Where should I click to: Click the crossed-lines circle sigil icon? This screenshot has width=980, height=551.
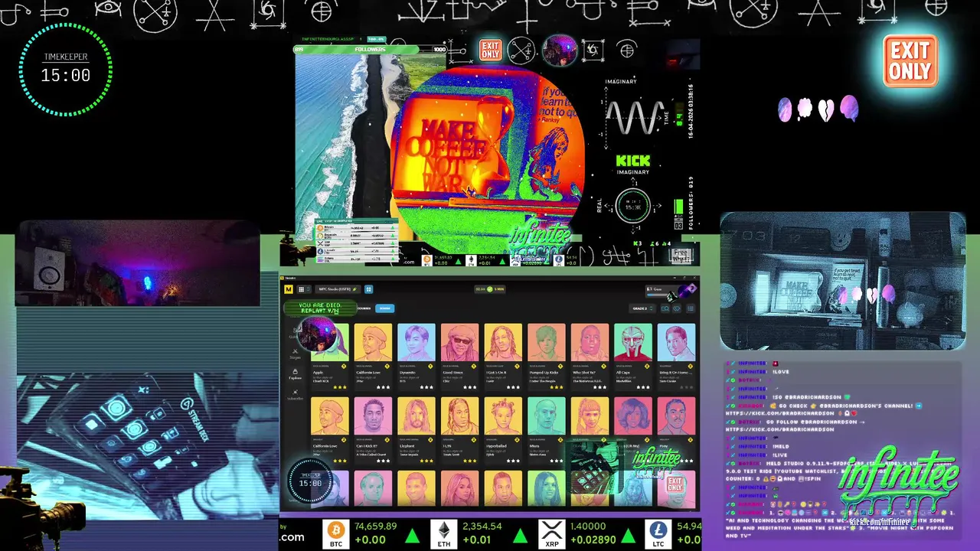[521, 51]
